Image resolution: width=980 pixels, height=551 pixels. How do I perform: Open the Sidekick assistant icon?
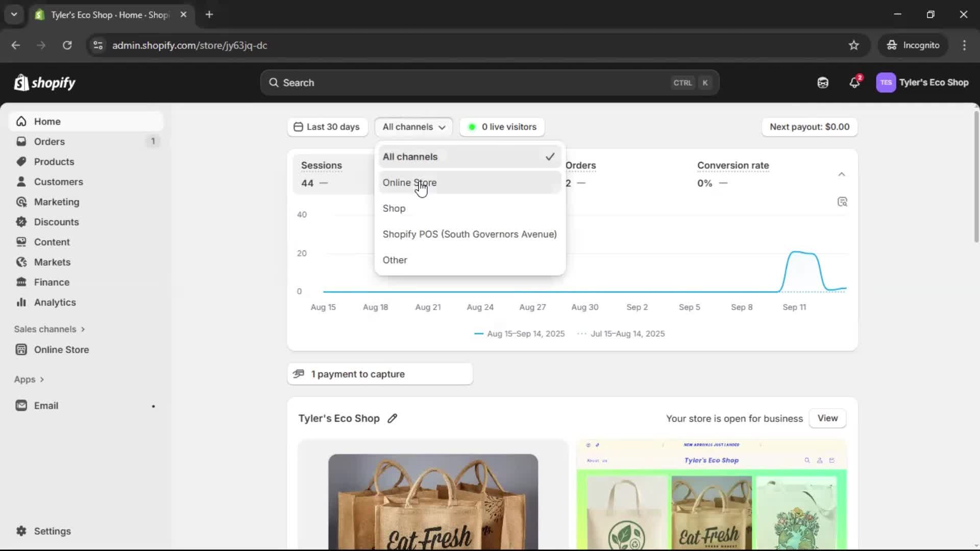coord(823,83)
